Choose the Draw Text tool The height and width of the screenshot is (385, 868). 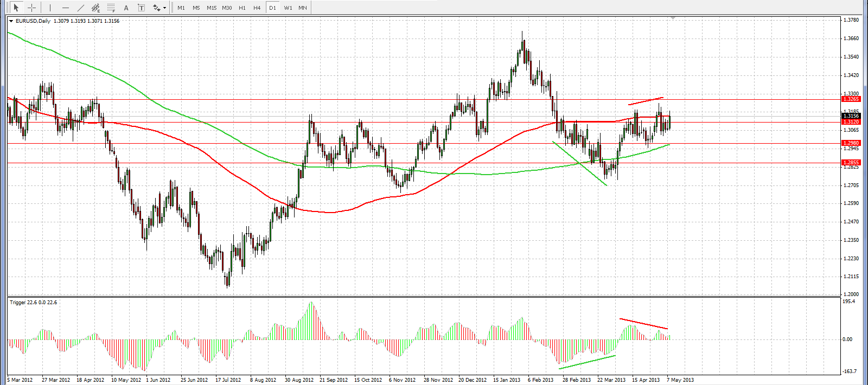click(x=126, y=8)
